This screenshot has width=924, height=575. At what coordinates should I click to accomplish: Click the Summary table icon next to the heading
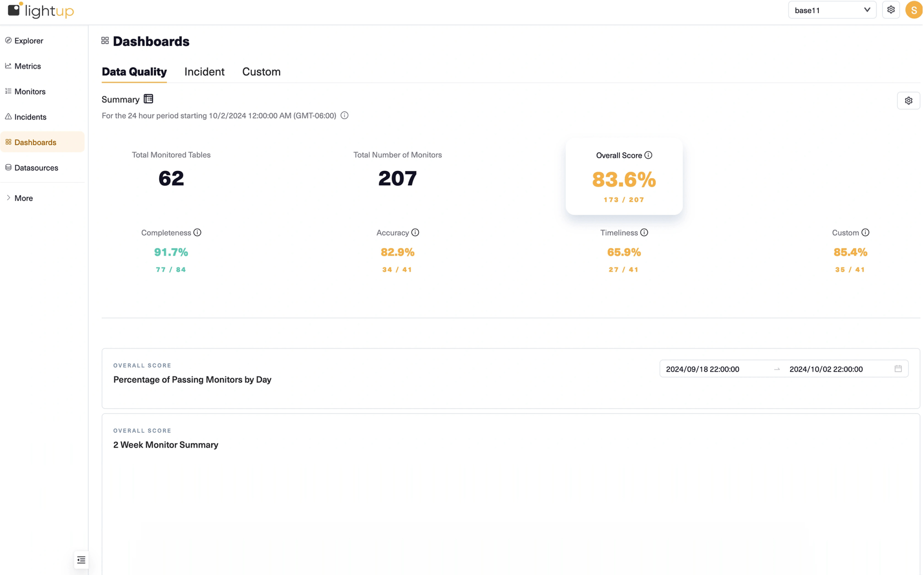pyautogui.click(x=148, y=98)
